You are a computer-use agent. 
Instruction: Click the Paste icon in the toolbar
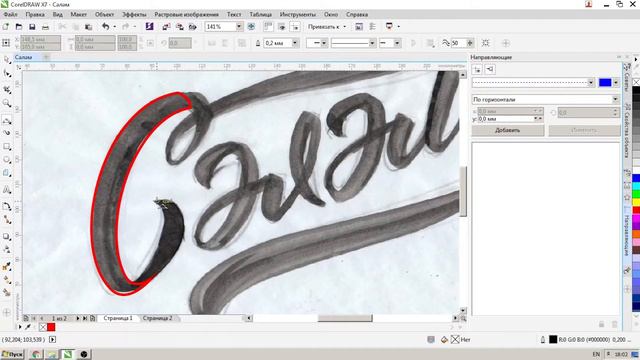pyautogui.click(x=89, y=27)
